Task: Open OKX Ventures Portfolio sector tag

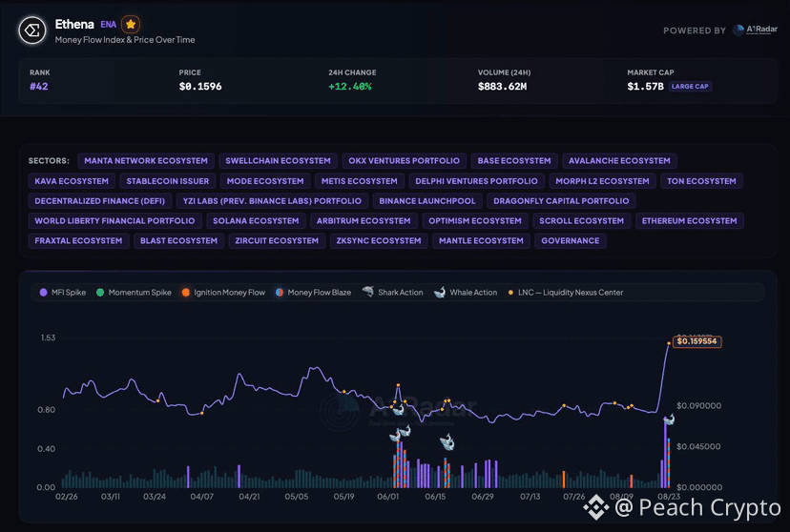Action: point(405,160)
